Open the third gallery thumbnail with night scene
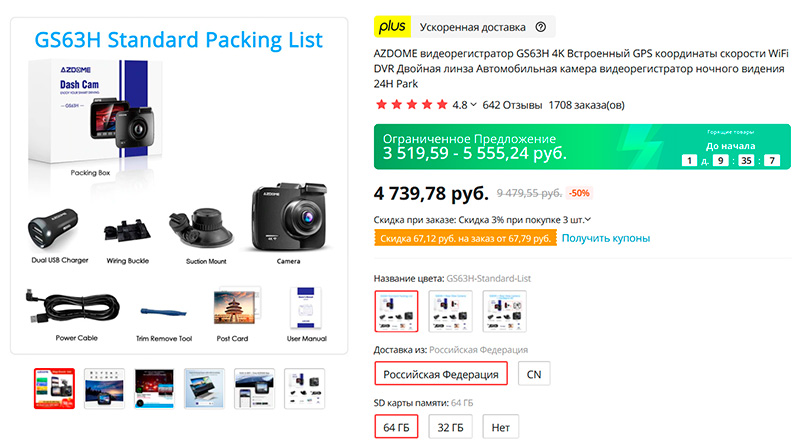Viewport: 800px width, 444px height. point(154,388)
